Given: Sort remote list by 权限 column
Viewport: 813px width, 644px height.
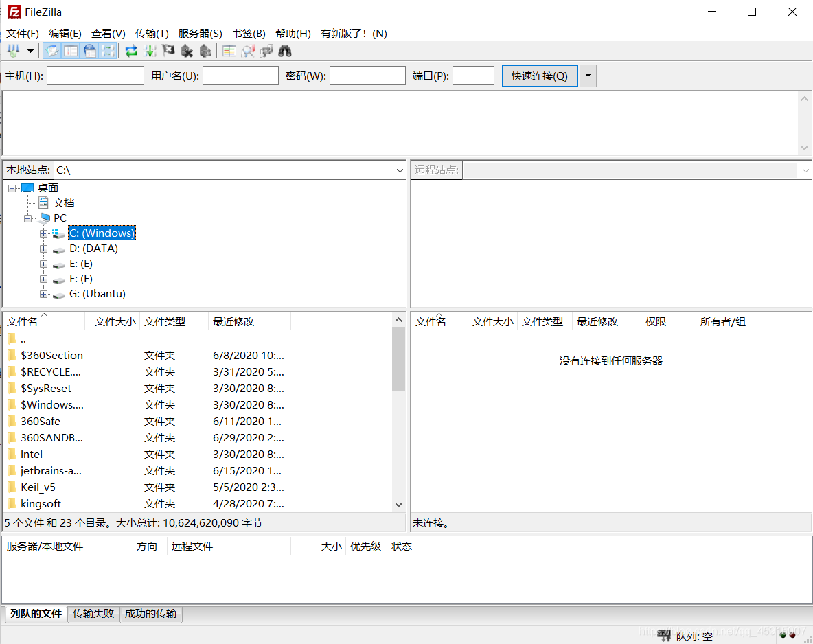Looking at the screenshot, I should pyautogui.click(x=668, y=321).
